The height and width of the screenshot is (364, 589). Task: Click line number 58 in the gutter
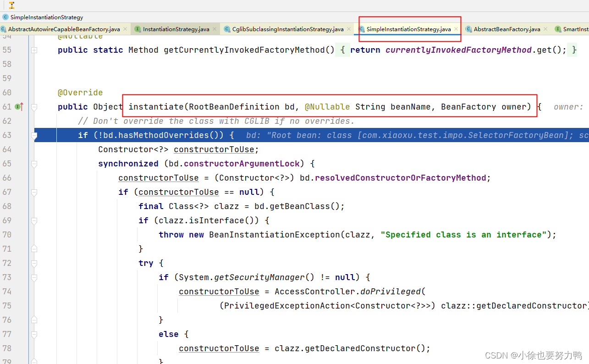click(7, 64)
